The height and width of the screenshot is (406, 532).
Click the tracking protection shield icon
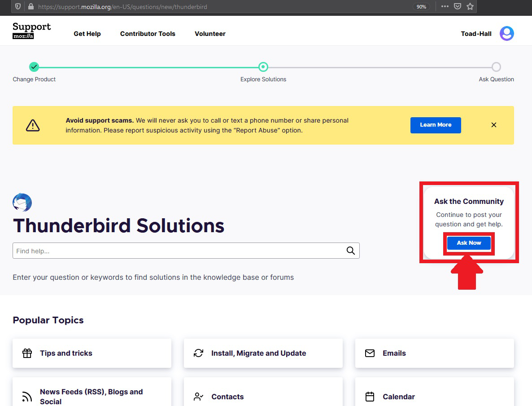pyautogui.click(x=18, y=6)
